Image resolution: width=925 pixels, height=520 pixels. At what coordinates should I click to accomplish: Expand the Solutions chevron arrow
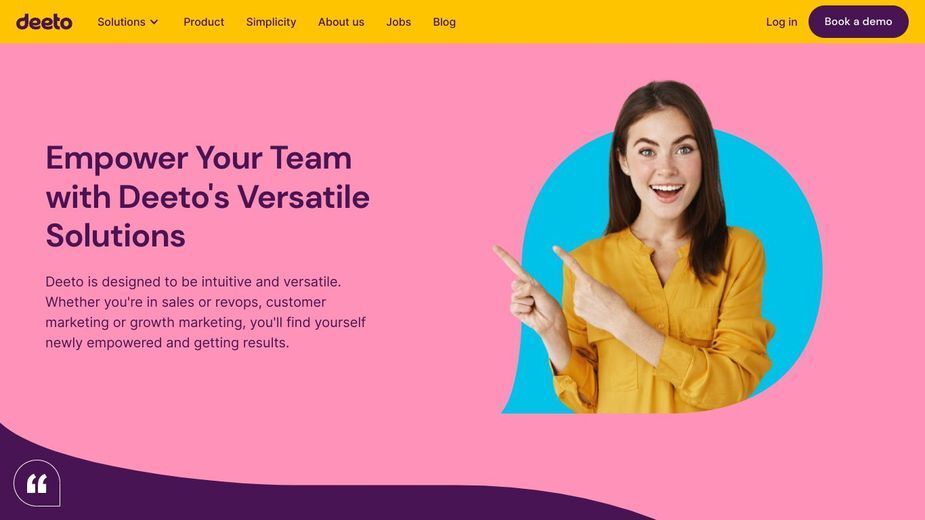tap(154, 22)
